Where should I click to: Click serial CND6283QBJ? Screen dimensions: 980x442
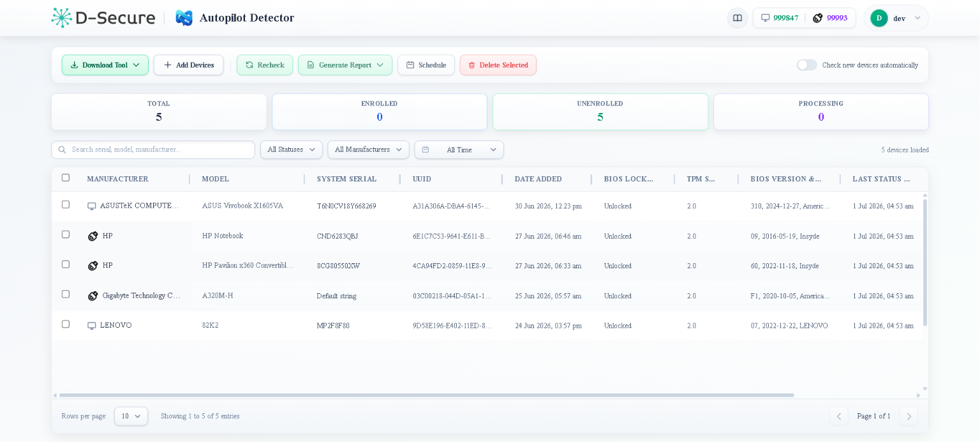click(x=338, y=236)
